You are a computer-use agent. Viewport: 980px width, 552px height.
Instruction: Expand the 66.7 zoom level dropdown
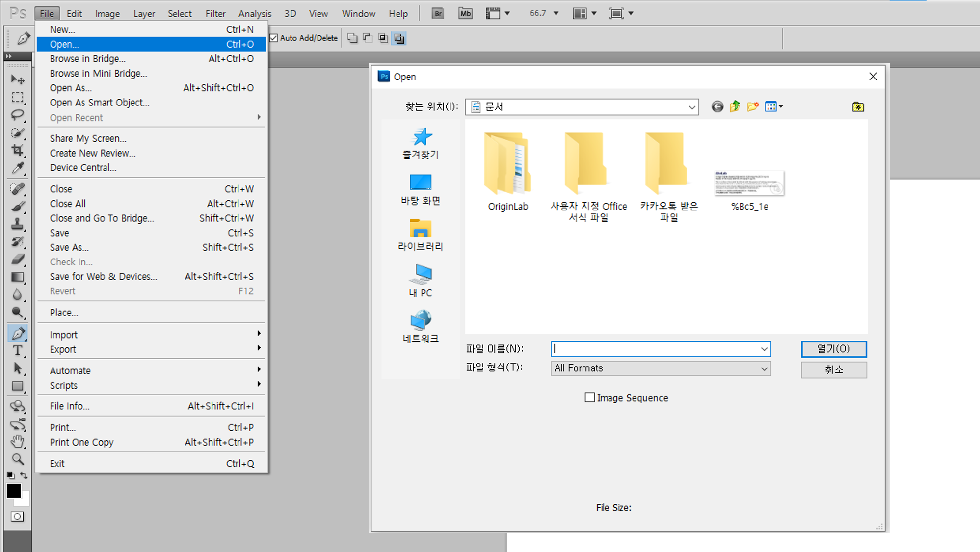pos(556,14)
